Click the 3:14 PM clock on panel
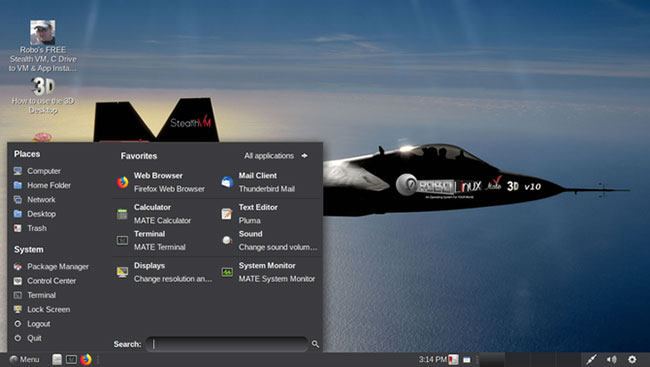 (432, 359)
